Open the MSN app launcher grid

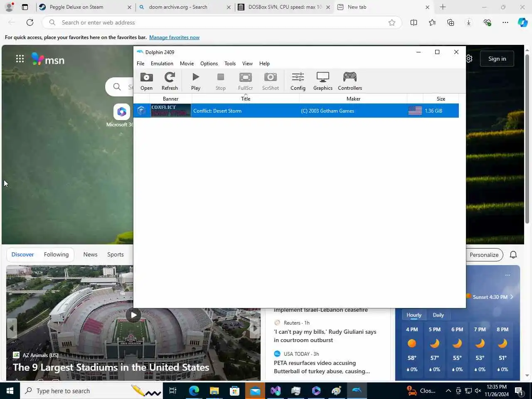[x=20, y=59]
